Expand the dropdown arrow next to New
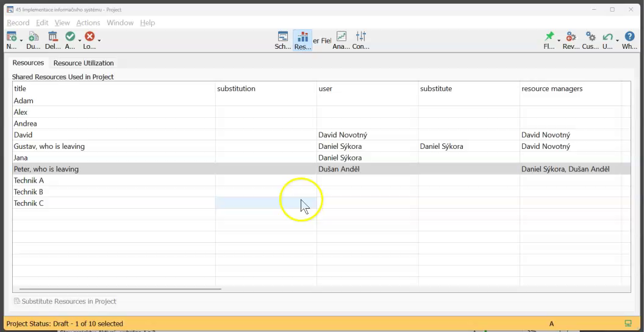644x332 pixels. (21, 41)
